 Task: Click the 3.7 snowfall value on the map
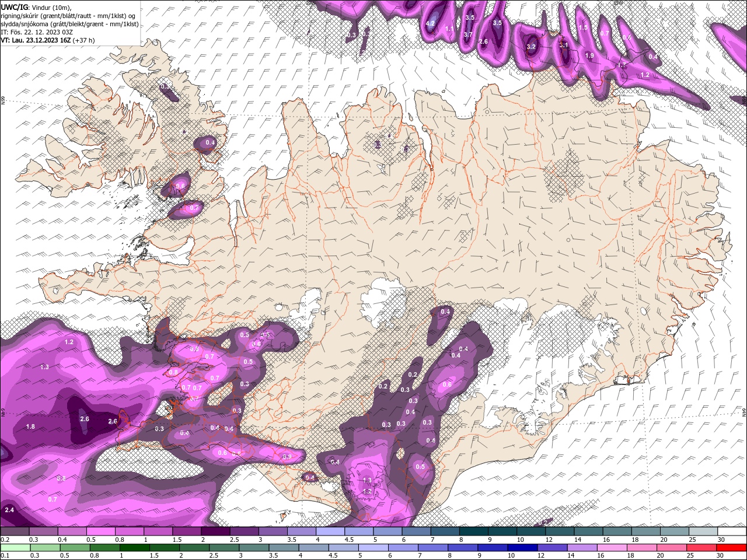pyautogui.click(x=467, y=34)
